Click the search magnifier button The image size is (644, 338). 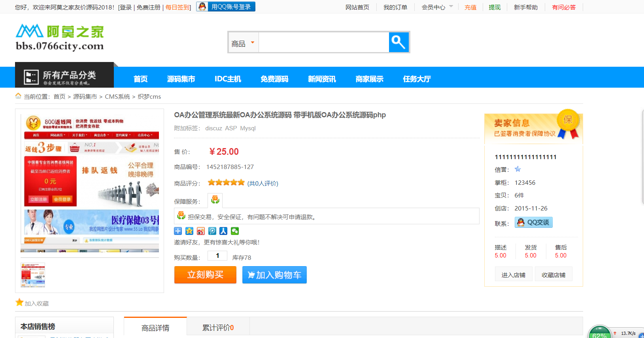point(398,42)
